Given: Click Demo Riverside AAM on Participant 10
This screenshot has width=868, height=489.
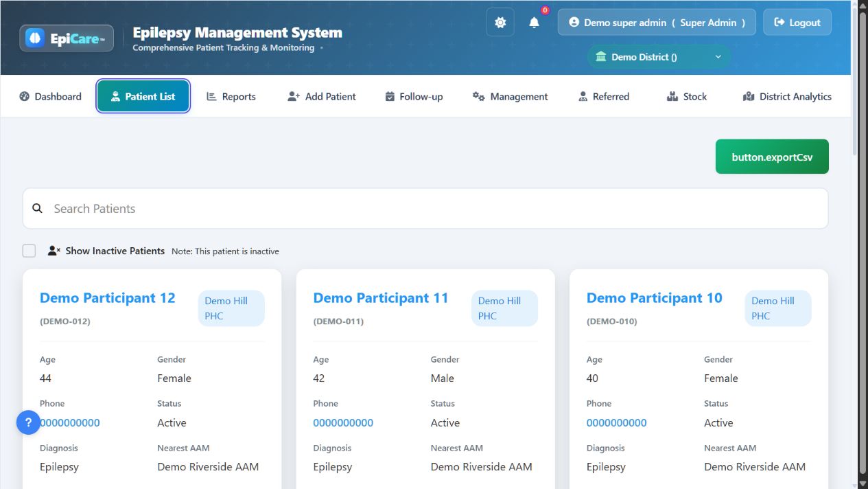Looking at the screenshot, I should [755, 467].
